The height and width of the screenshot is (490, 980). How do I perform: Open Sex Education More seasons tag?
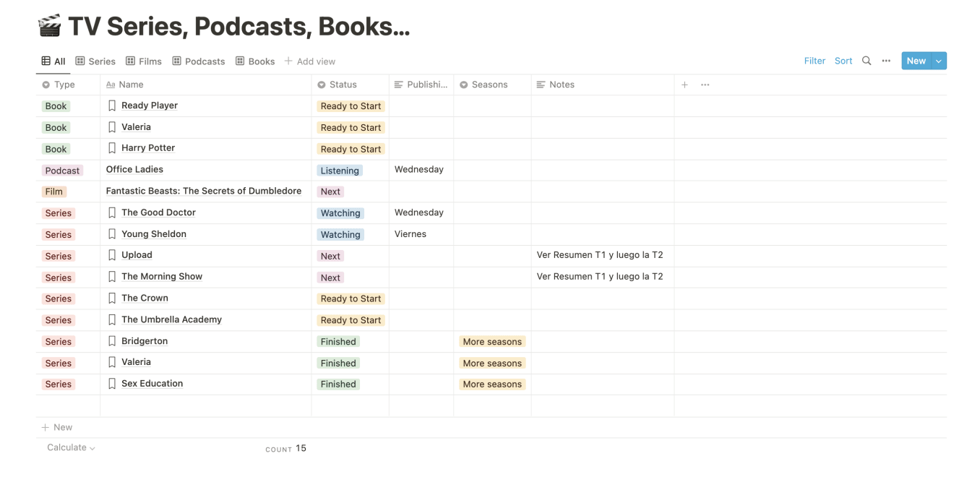pyautogui.click(x=492, y=384)
